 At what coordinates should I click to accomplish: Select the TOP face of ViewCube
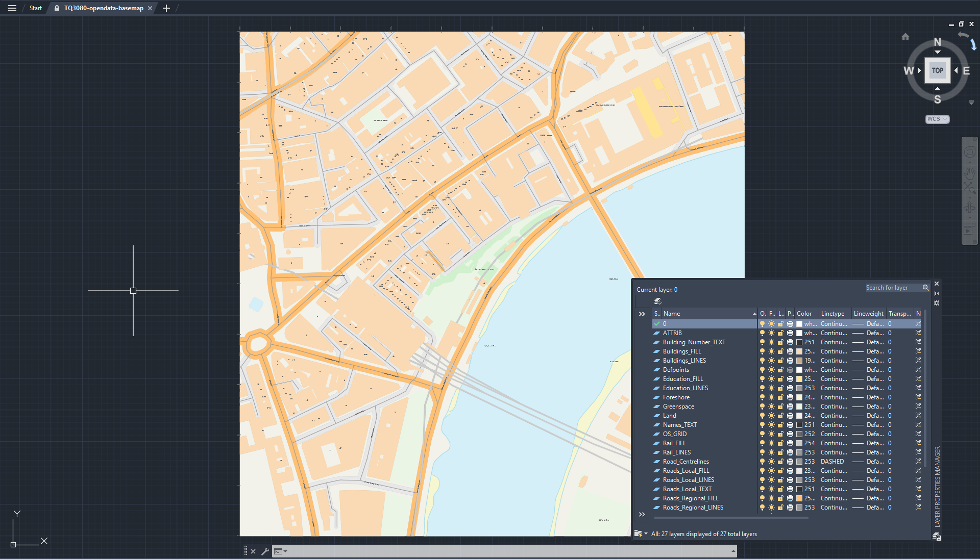(x=938, y=70)
